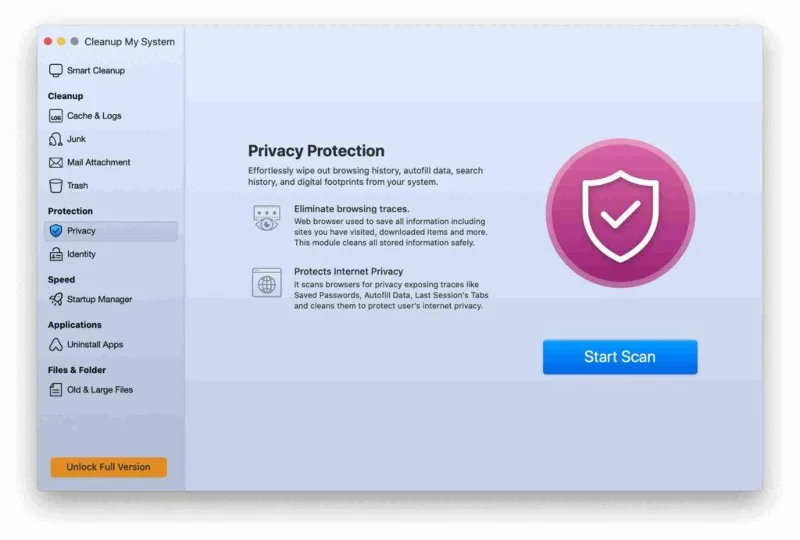
Task: Open the Mail Attachment section
Action: (98, 162)
